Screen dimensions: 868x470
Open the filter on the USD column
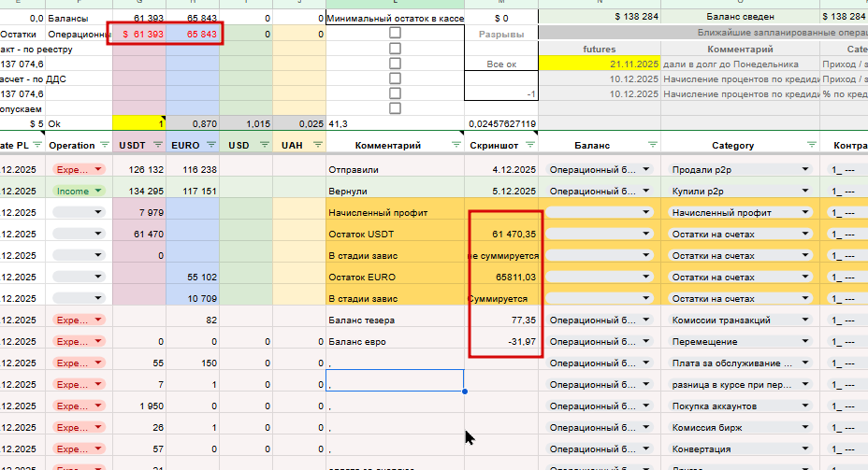tap(265, 145)
